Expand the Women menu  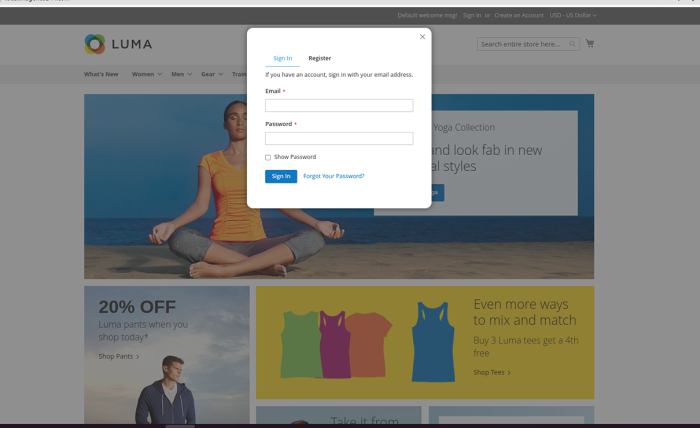[146, 74]
